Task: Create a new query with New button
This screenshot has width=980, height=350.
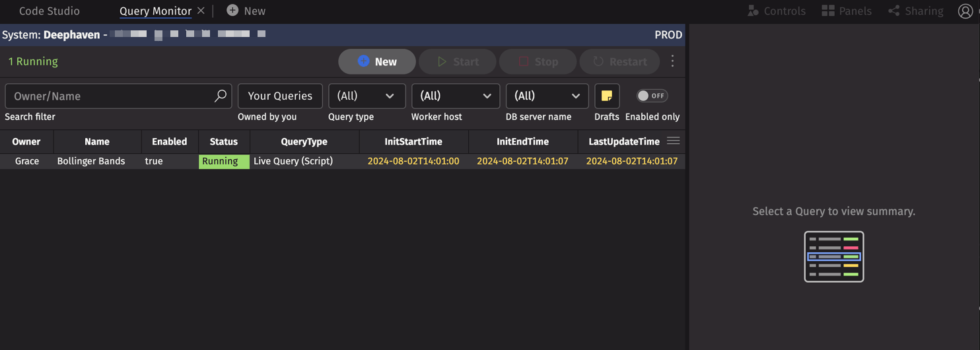Action: click(376, 61)
